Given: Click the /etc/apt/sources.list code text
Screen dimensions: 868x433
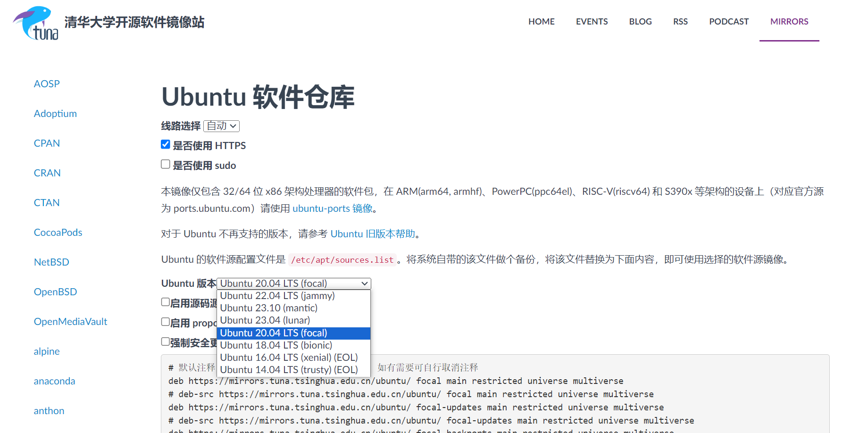Looking at the screenshot, I should 342,260.
